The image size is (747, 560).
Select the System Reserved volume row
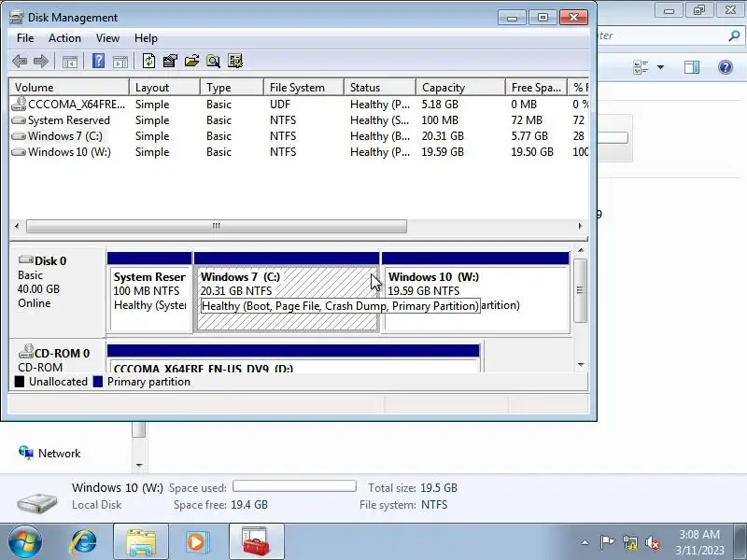tap(299, 120)
